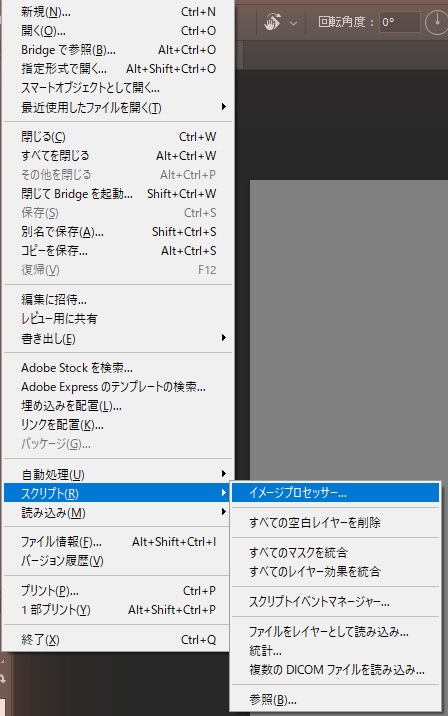Open スクリプト(R) submenu item
The height and width of the screenshot is (716, 448).
point(118,493)
